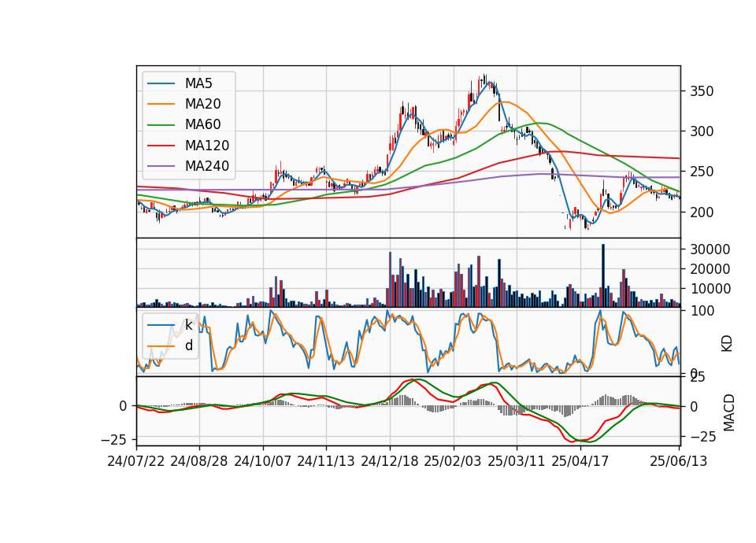Screen dimensions: 756x543
Task: Click the 10000 volume axis label
Action: [x=710, y=289]
